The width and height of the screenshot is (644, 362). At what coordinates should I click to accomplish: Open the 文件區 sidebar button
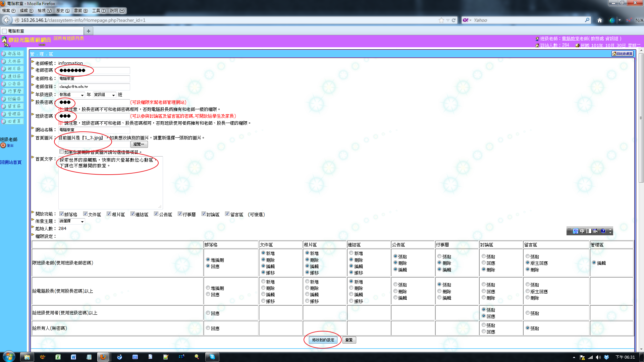click(x=12, y=61)
